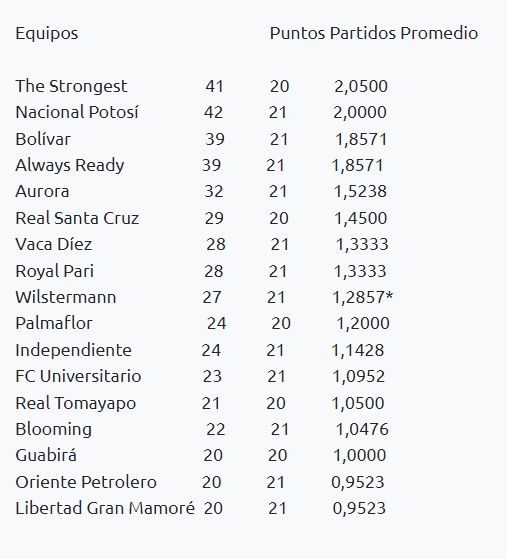Click the Vaca Díez entry
507x559 pixels.
click(54, 244)
